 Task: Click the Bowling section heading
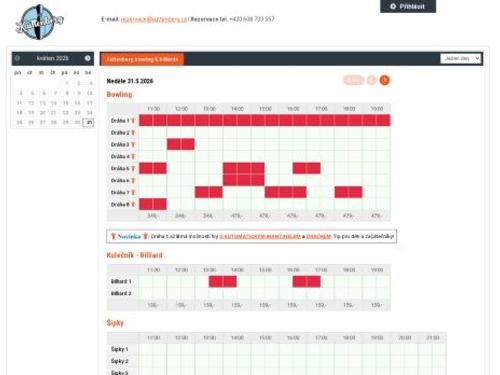point(119,95)
